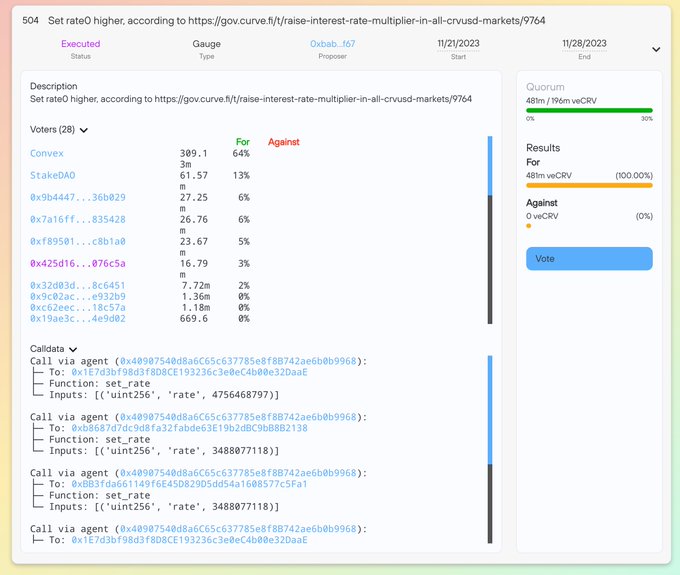Open voter address 0xf89501...c8b1a0
Viewport: 680px width, 575px height.
click(x=78, y=242)
